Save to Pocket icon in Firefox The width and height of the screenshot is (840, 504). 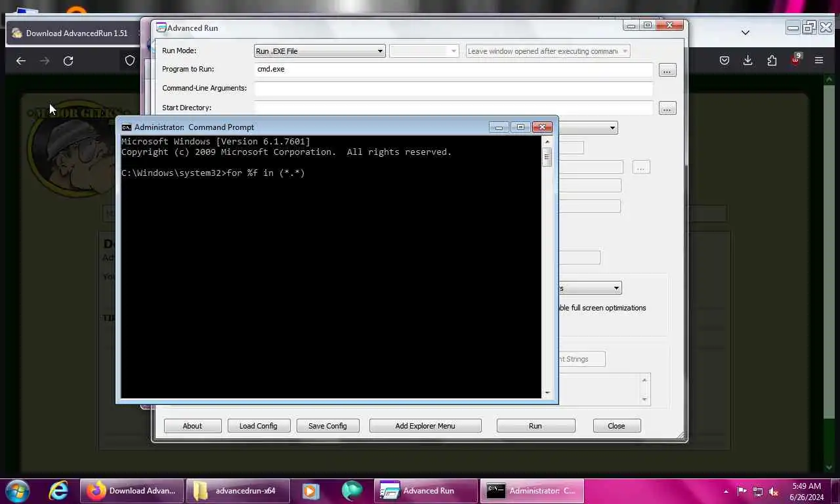724,60
